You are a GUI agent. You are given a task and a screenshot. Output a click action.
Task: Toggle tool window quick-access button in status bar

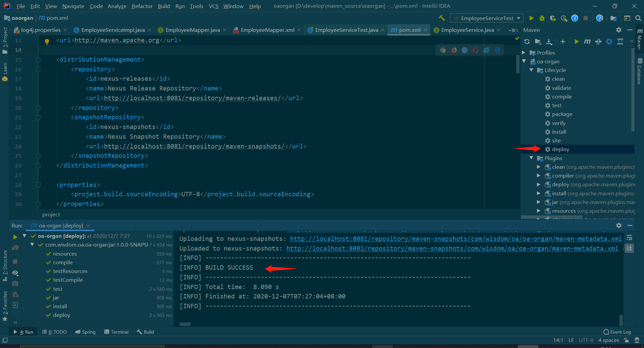point(5,340)
